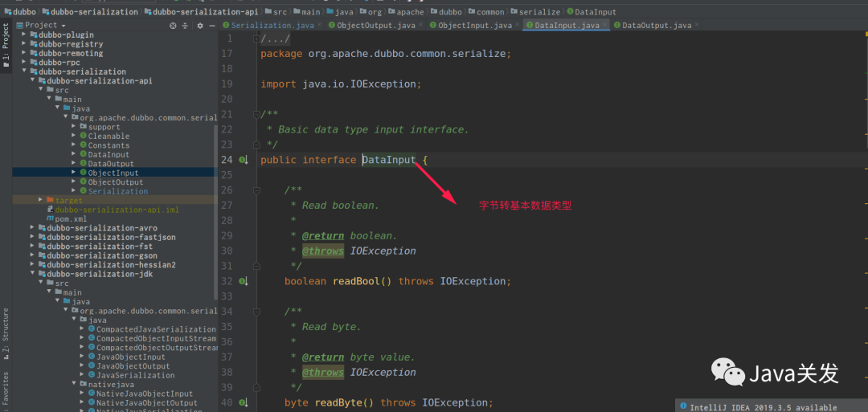Place cursor on readBool() method name
This screenshot has height=412, width=868.
(355, 281)
